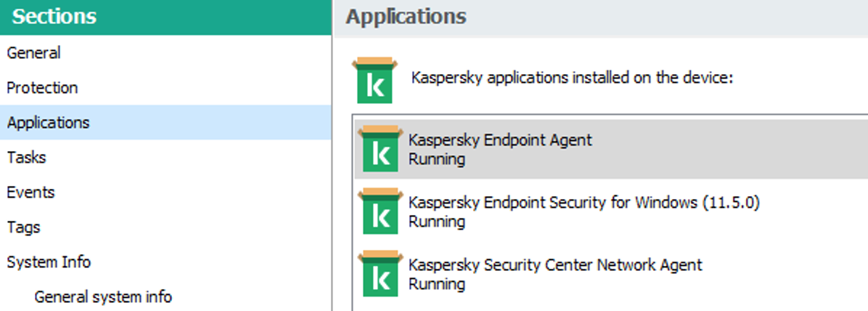The height and width of the screenshot is (311, 868).
Task: Select the Applications section in sidebar
Action: point(48,123)
